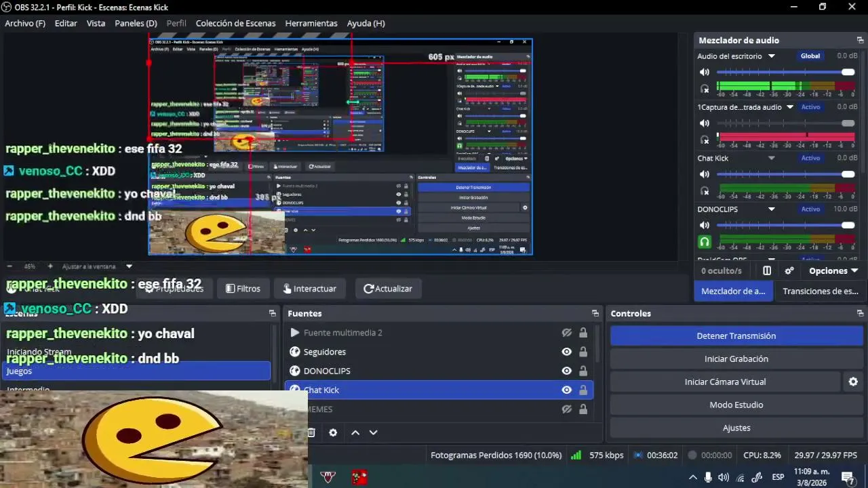Open the Herramientas menu
The width and height of the screenshot is (868, 488).
coord(311,23)
